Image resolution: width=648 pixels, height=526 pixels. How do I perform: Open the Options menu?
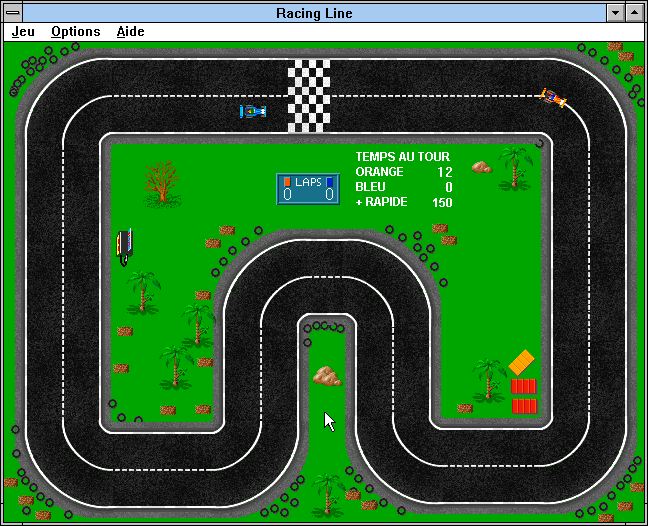[76, 32]
